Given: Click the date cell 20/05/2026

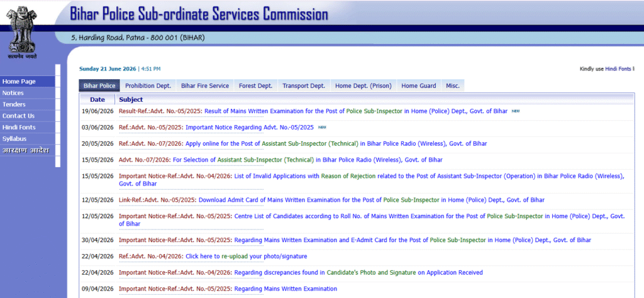Looking at the screenshot, I should coord(97,144).
